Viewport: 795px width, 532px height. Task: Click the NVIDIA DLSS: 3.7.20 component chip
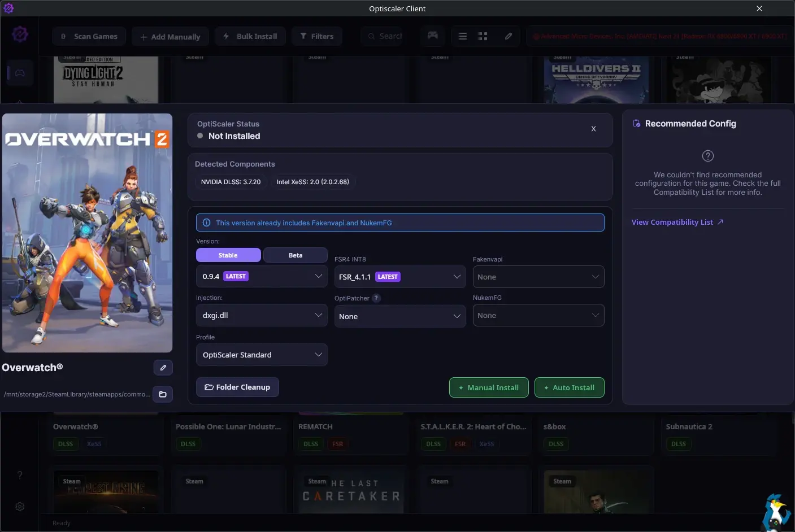(x=231, y=182)
